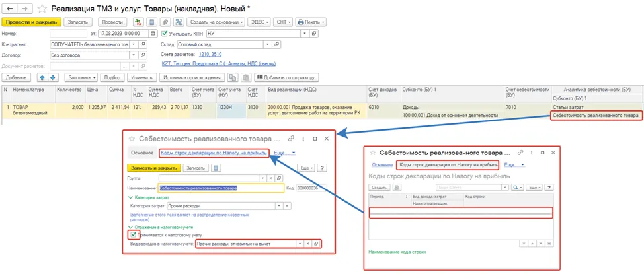This screenshot has width=644, height=274.
Task: Toggle the Учитывать КПН checkbox
Action: [x=165, y=33]
